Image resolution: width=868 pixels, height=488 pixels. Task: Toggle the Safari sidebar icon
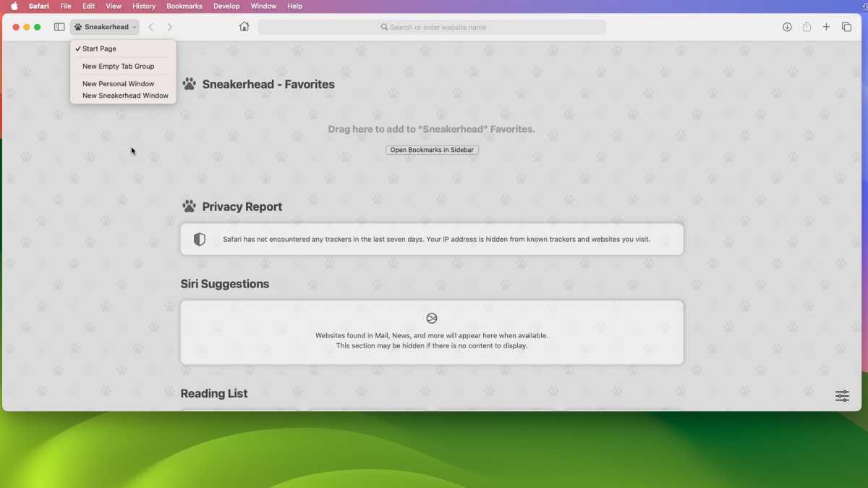59,27
